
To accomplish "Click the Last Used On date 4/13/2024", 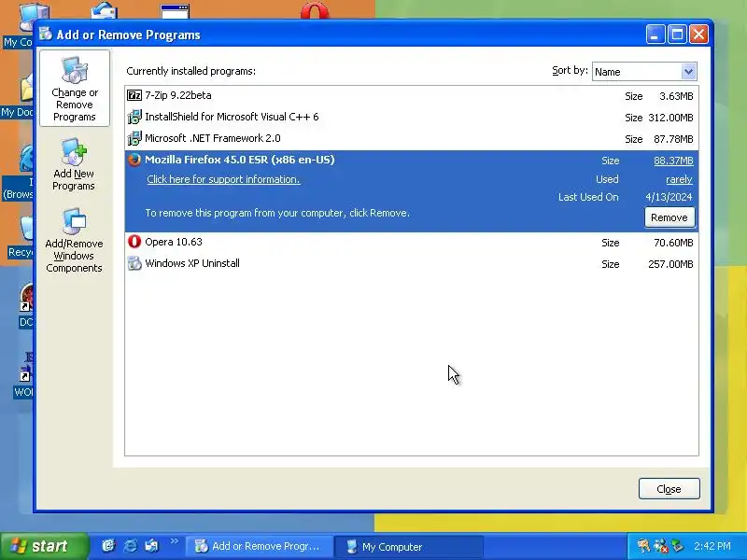I will pyautogui.click(x=669, y=197).
